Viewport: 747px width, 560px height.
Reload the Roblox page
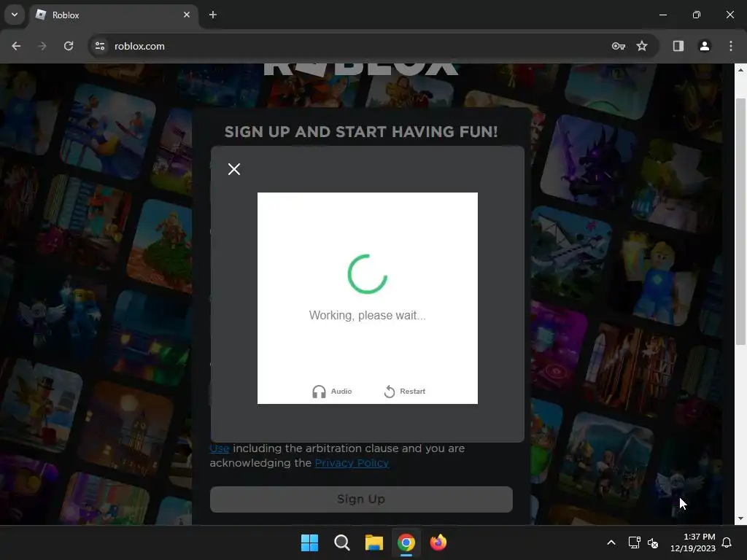(x=69, y=46)
